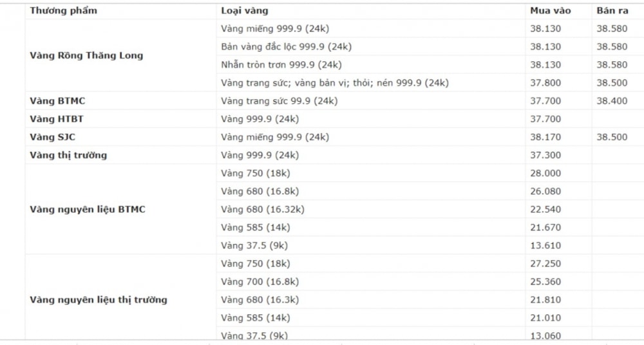The image size is (644, 345).
Task: Click the 38.170 buy price for SJC
Action: click(x=545, y=136)
